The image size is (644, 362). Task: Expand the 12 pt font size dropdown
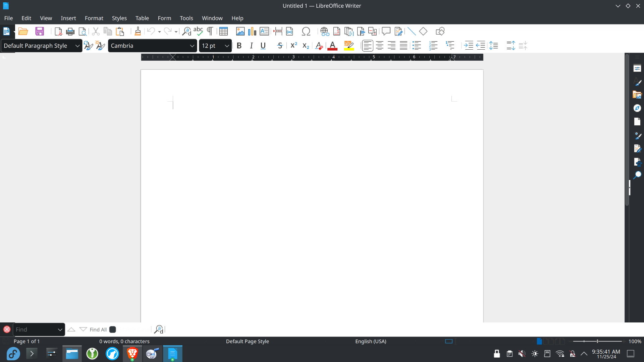pyautogui.click(x=227, y=46)
